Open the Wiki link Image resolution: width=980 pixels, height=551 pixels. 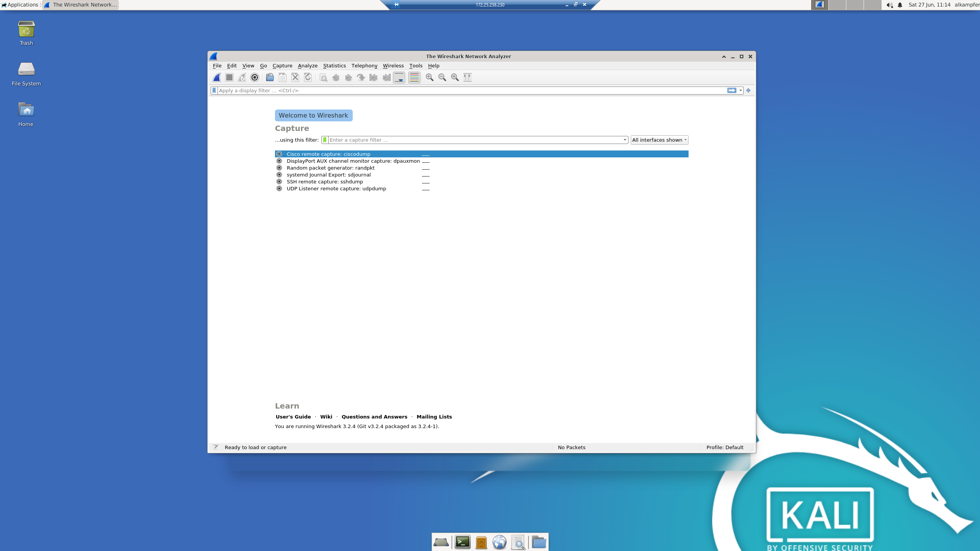click(x=326, y=417)
